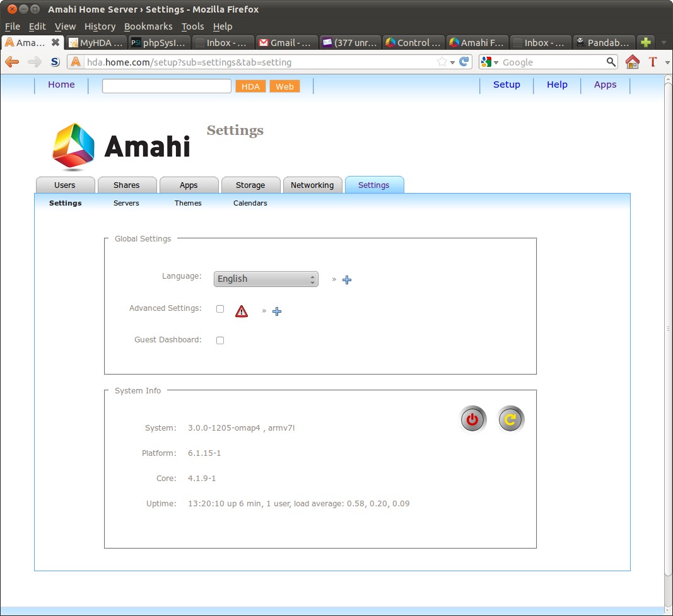Close the Amahi tab with the X
The height and width of the screenshot is (616, 673).
56,42
